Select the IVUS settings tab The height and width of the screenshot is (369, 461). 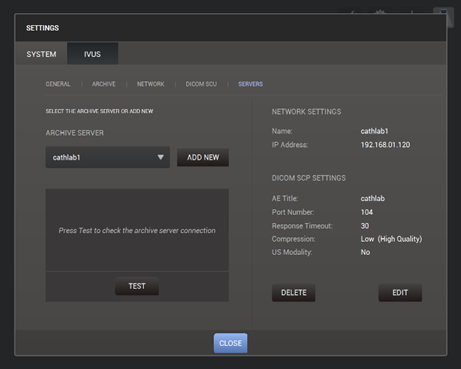pos(92,54)
